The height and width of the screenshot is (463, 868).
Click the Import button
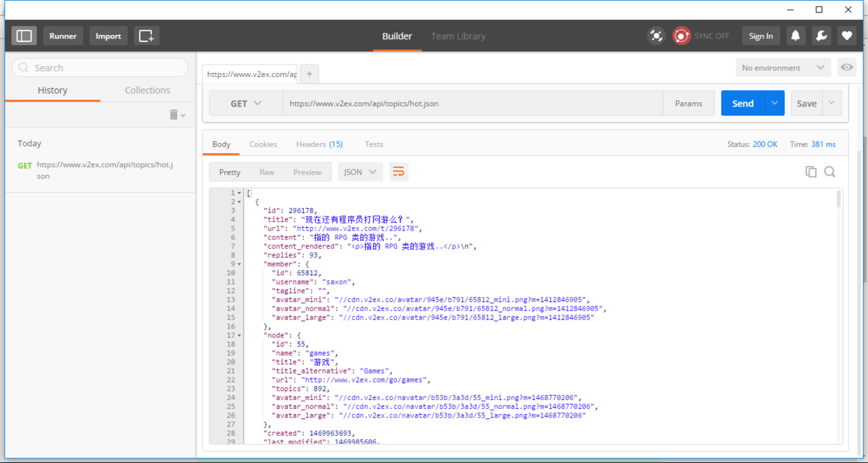tap(108, 36)
